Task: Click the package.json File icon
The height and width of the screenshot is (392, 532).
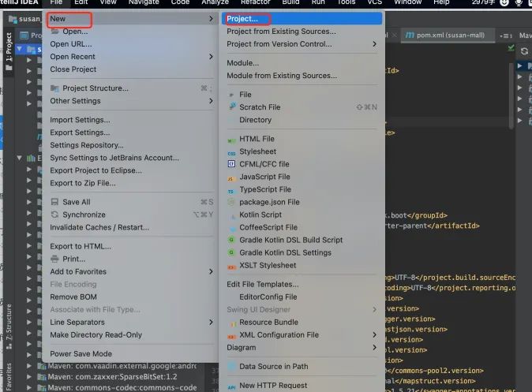Action: click(x=231, y=202)
